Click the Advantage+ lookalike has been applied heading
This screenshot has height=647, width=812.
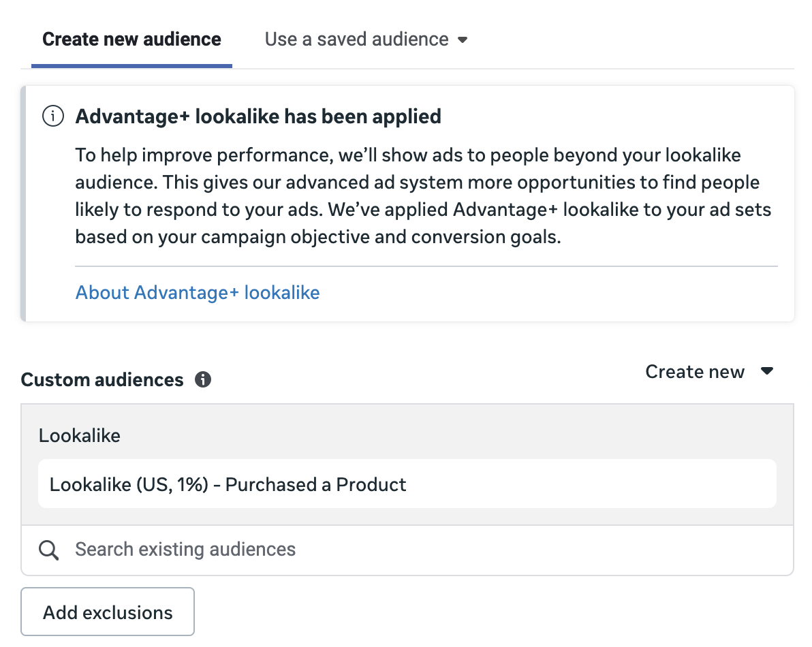click(258, 116)
